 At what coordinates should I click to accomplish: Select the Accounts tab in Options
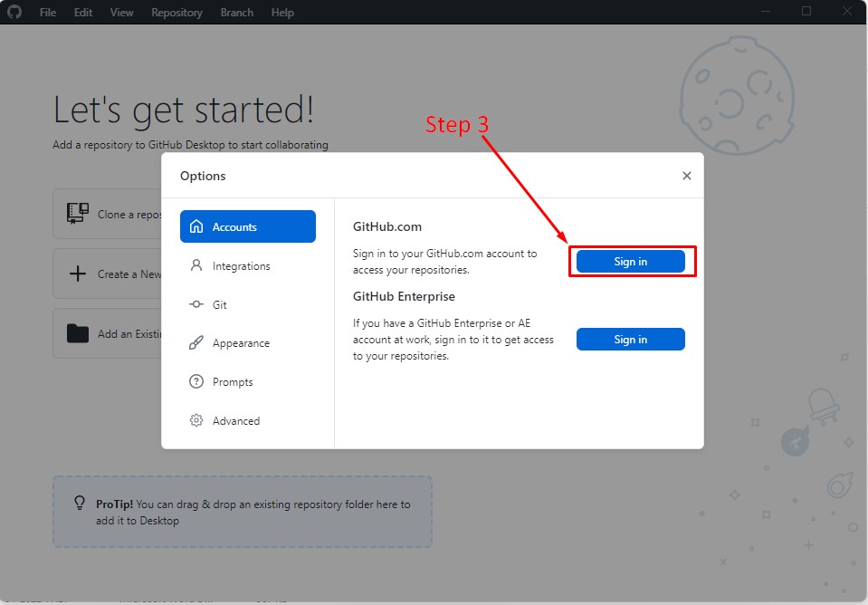coord(248,226)
